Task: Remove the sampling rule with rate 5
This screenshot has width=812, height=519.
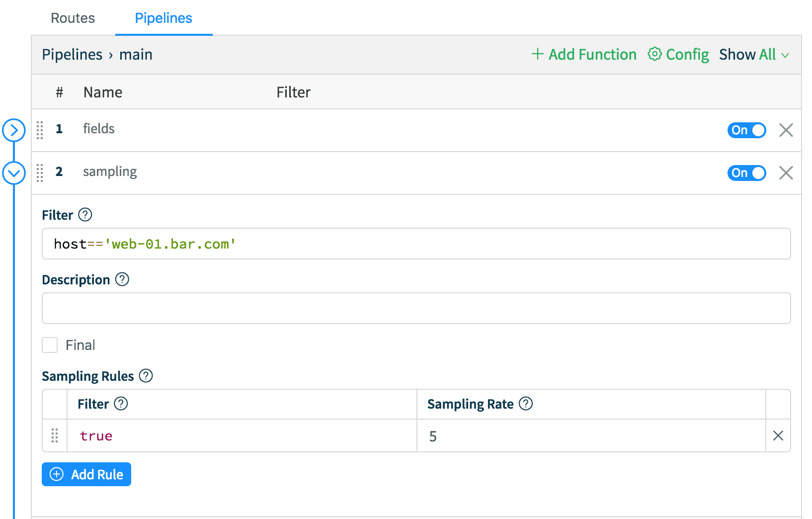Action: tap(778, 436)
